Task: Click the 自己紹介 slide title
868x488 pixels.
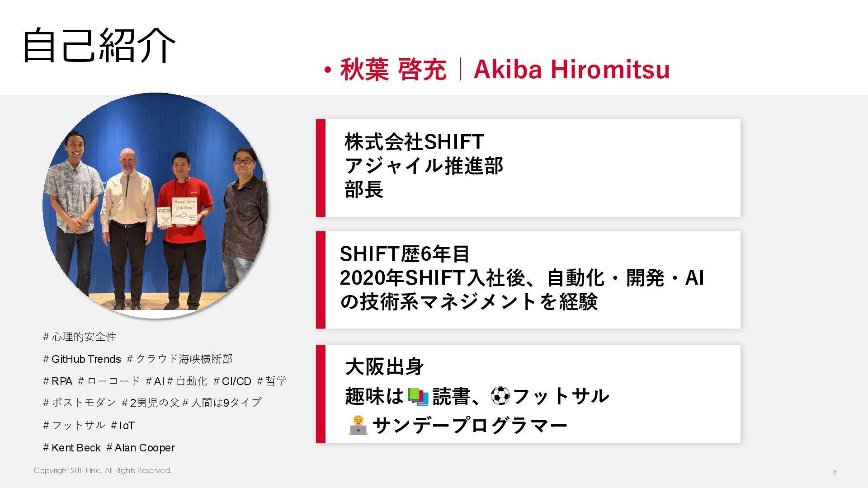Action: coord(99,45)
